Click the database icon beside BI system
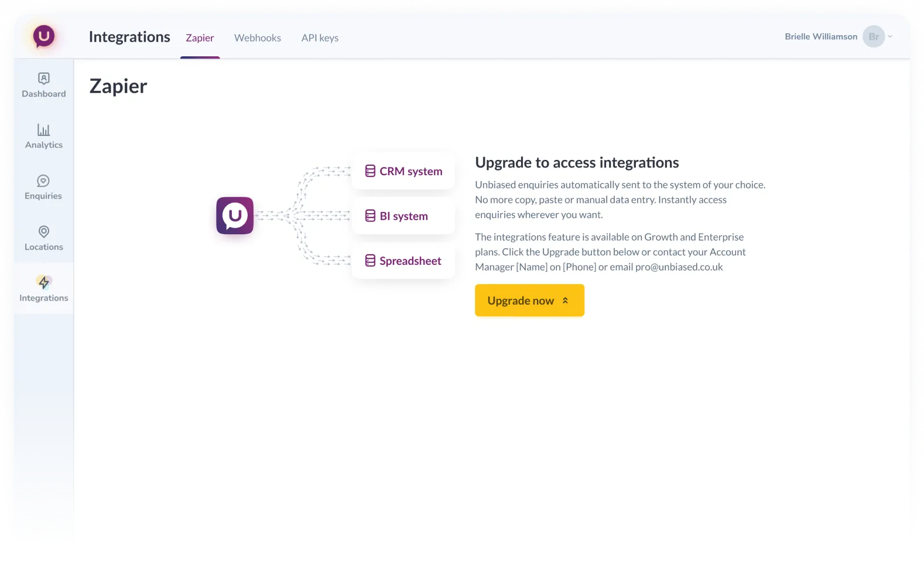Screen dimensions: 924x567 click(370, 216)
